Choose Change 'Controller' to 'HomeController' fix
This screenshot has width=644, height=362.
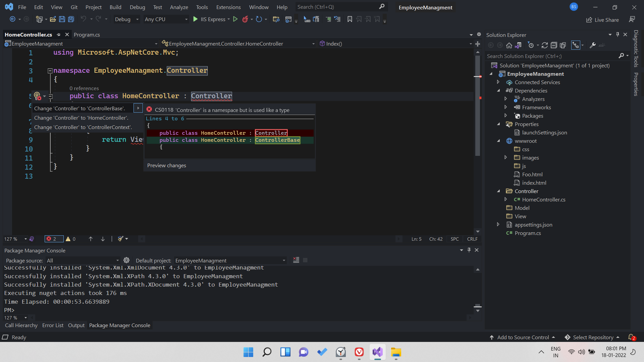81,118
